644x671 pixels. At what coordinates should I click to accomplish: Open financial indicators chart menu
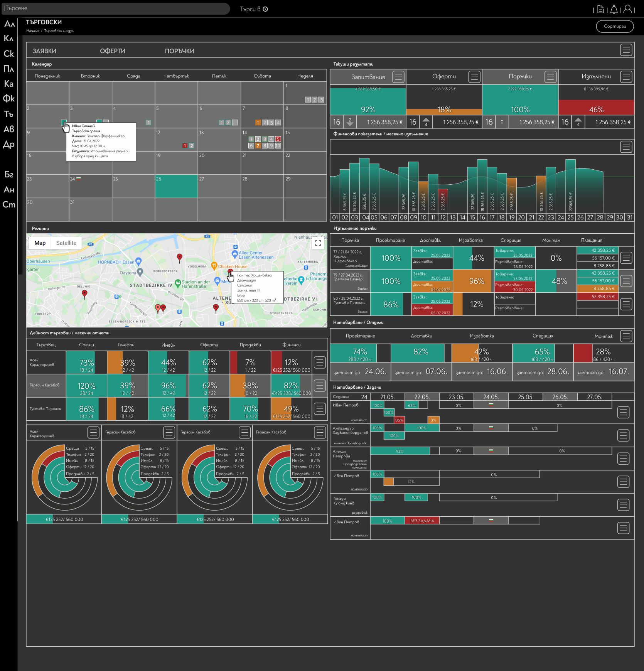[626, 147]
